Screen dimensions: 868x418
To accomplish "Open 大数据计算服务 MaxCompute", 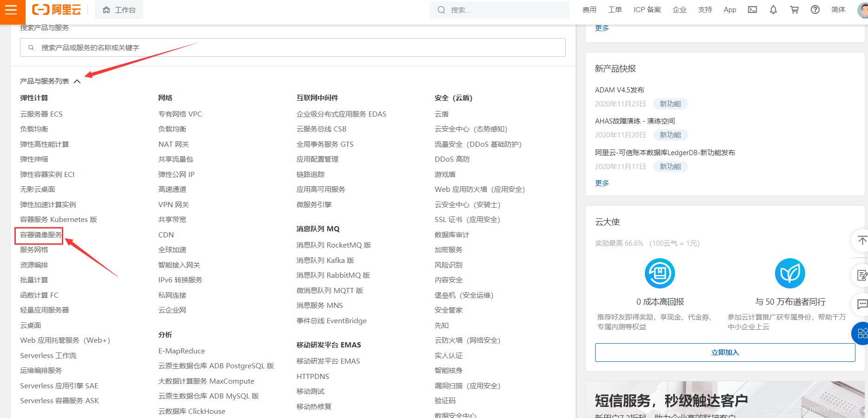I will click(206, 381).
